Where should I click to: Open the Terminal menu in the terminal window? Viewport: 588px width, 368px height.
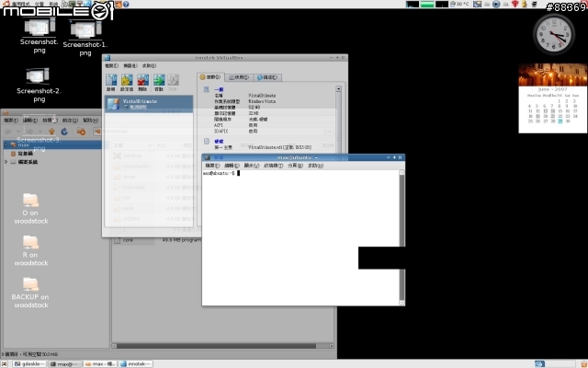pyautogui.click(x=273, y=166)
